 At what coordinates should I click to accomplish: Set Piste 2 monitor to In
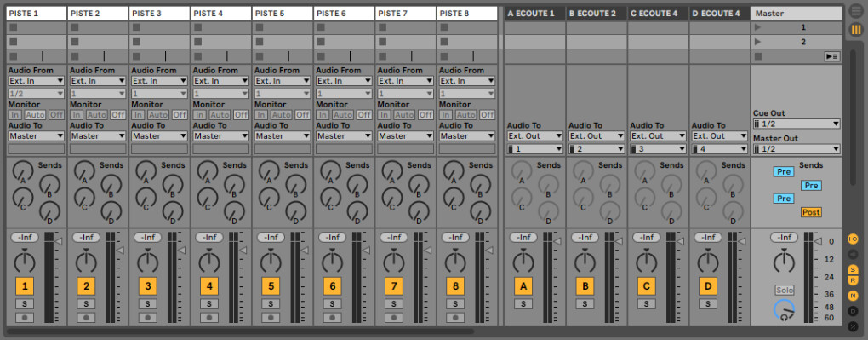pyautogui.click(x=77, y=115)
